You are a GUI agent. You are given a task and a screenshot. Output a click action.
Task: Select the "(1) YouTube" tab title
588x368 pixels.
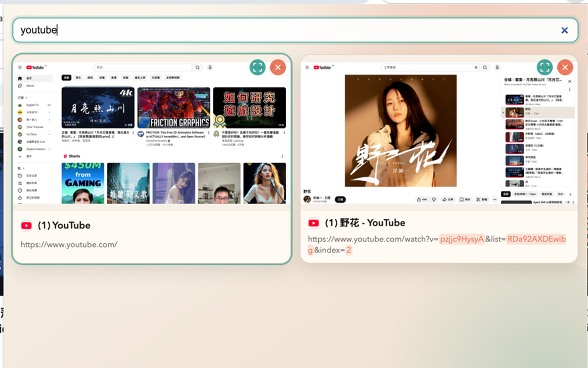[x=64, y=225]
